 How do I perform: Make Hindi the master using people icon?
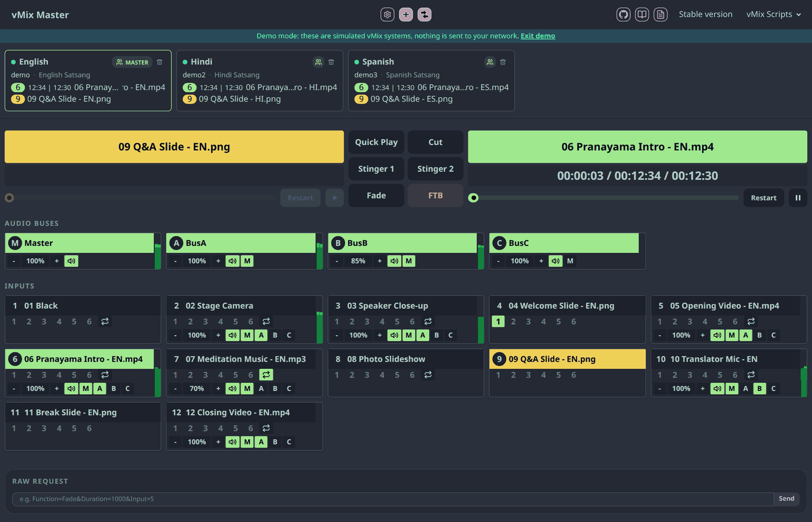tap(318, 62)
